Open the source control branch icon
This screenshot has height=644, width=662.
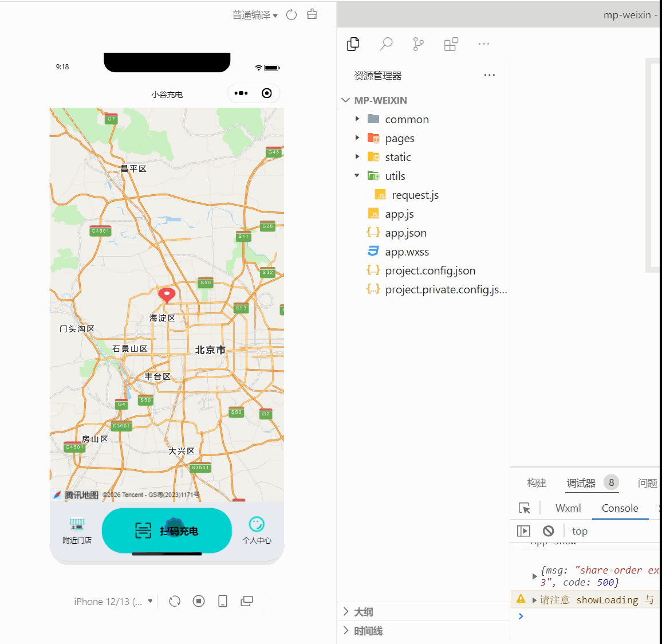click(x=418, y=44)
